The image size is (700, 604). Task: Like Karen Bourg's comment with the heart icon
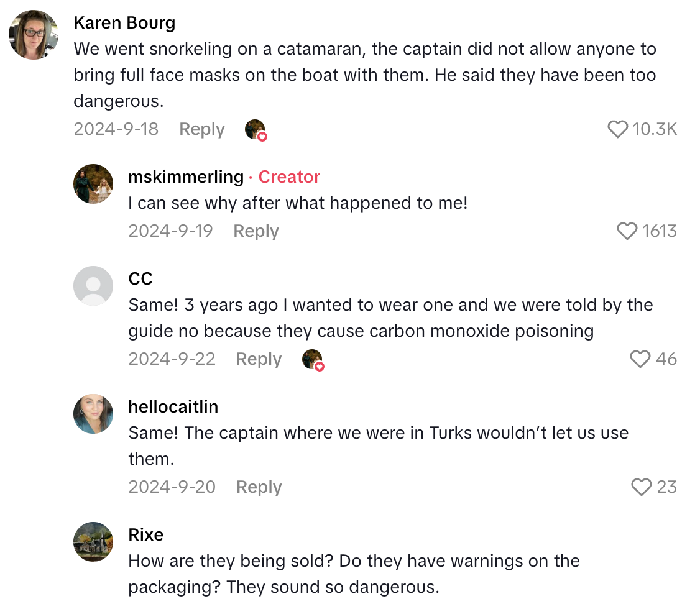click(x=617, y=129)
